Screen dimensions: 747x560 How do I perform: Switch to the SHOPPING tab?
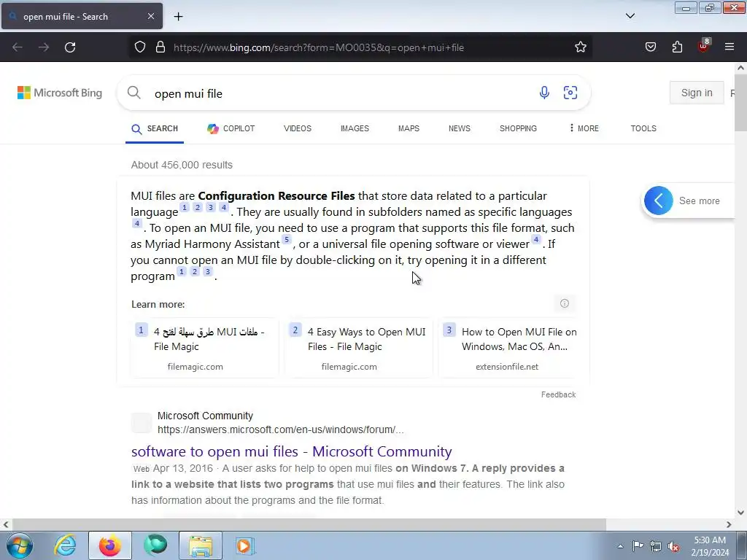(518, 128)
